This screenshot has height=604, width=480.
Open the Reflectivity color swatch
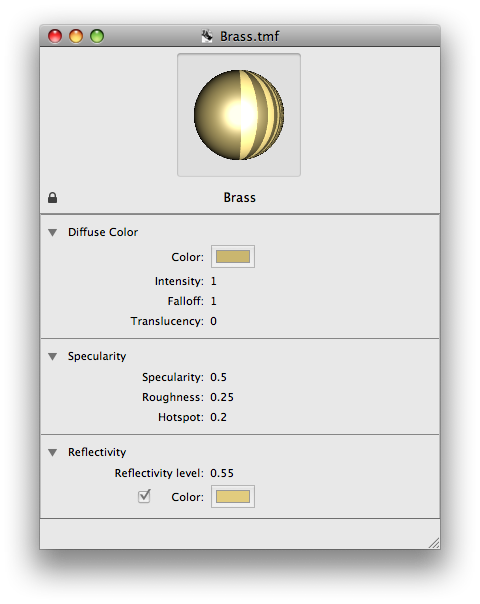click(x=233, y=497)
